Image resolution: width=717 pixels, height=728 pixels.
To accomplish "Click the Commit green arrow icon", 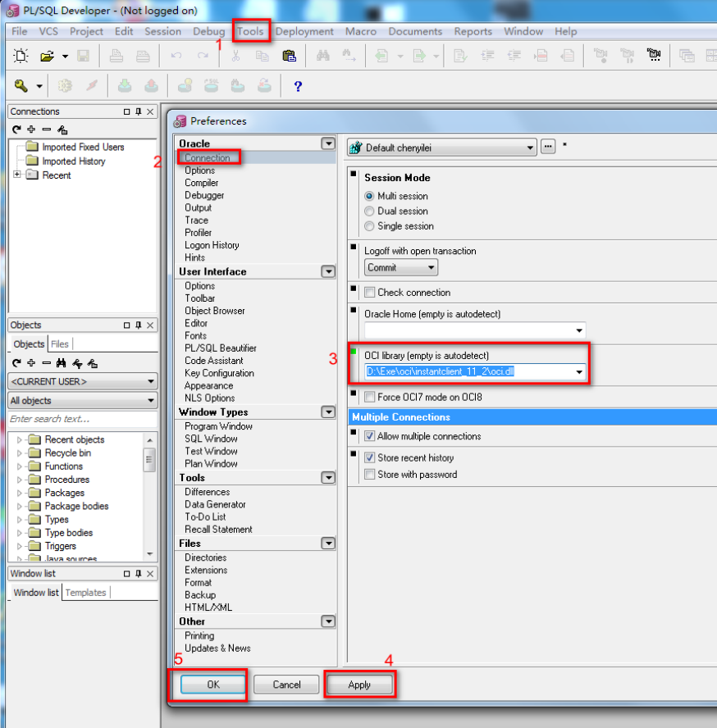I will pyautogui.click(x=125, y=86).
